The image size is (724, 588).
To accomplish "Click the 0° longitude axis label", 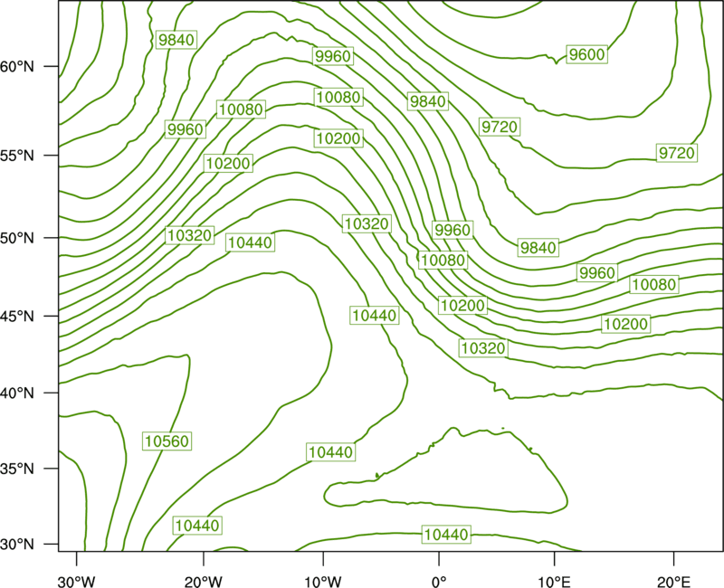I will [x=439, y=582].
